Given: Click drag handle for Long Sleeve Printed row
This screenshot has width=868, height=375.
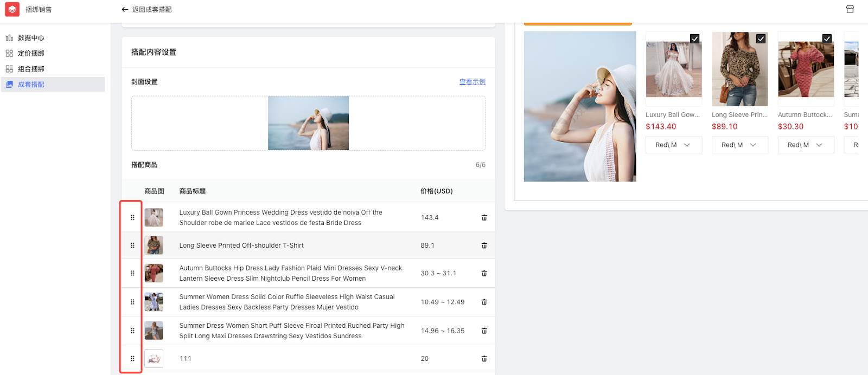Looking at the screenshot, I should (x=132, y=245).
